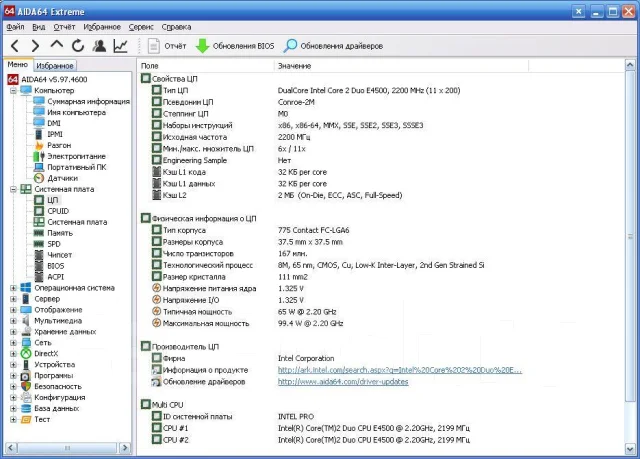Screen dimensions: 640x459
Task: Open the graph chart toolbar icon
Action: [x=120, y=46]
